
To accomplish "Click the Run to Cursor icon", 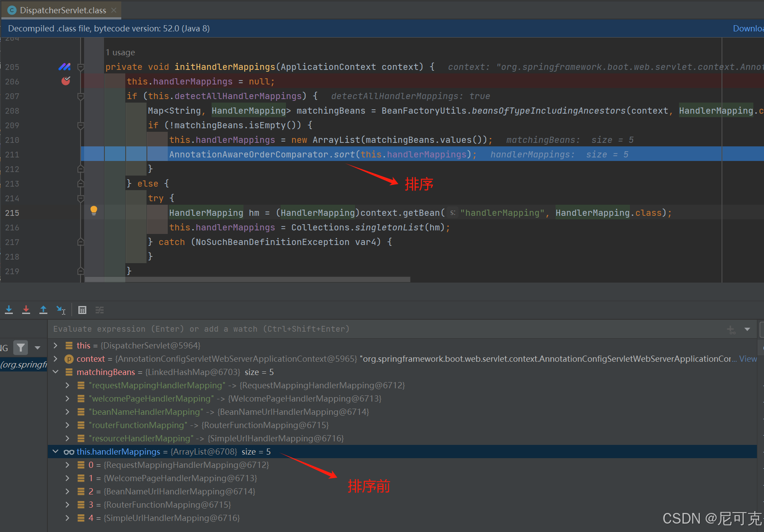I will [x=61, y=310].
